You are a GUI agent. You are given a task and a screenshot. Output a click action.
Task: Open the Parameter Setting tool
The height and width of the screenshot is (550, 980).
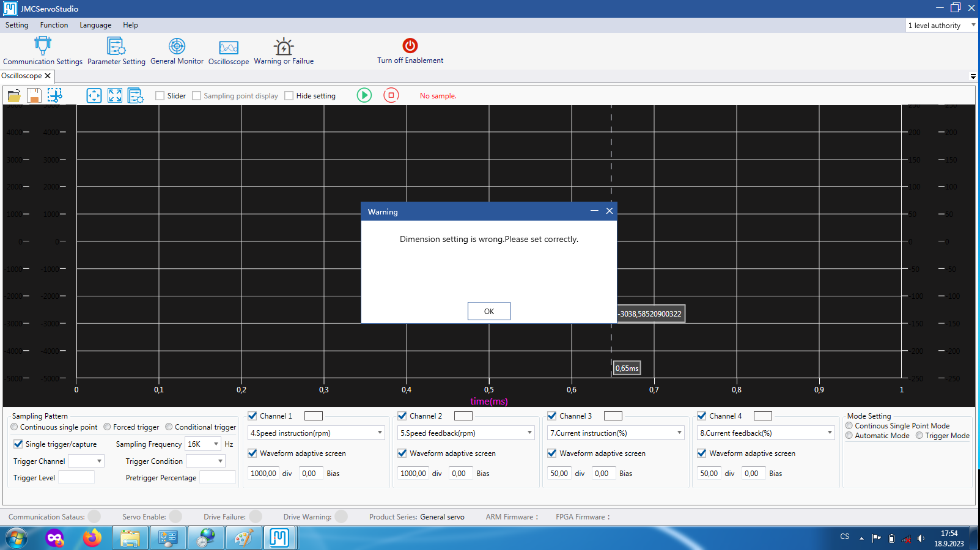point(116,46)
